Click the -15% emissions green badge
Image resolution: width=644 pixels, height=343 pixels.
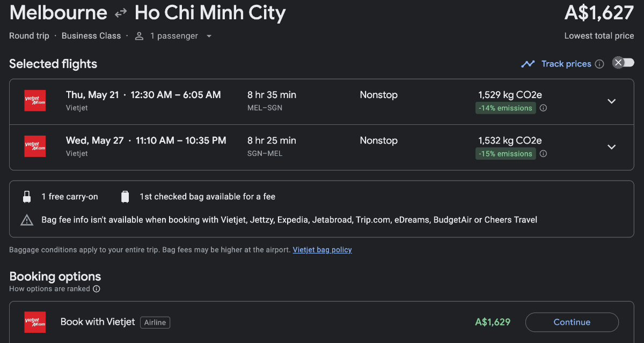(505, 153)
